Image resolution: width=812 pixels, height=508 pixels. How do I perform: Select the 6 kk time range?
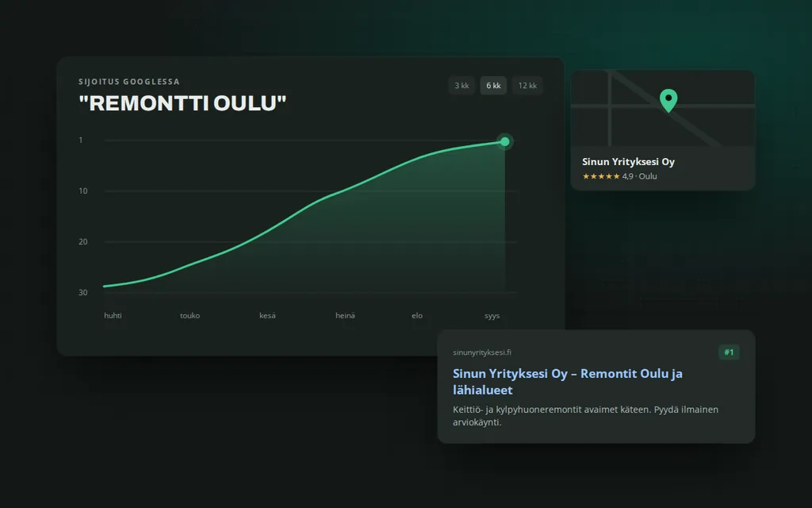(x=493, y=86)
